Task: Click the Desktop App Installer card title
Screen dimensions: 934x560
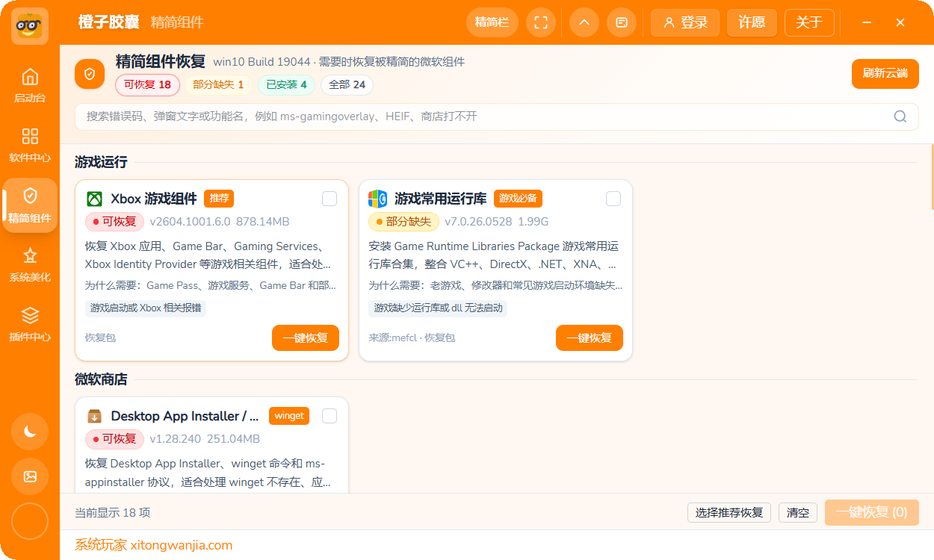Action: tap(185, 416)
